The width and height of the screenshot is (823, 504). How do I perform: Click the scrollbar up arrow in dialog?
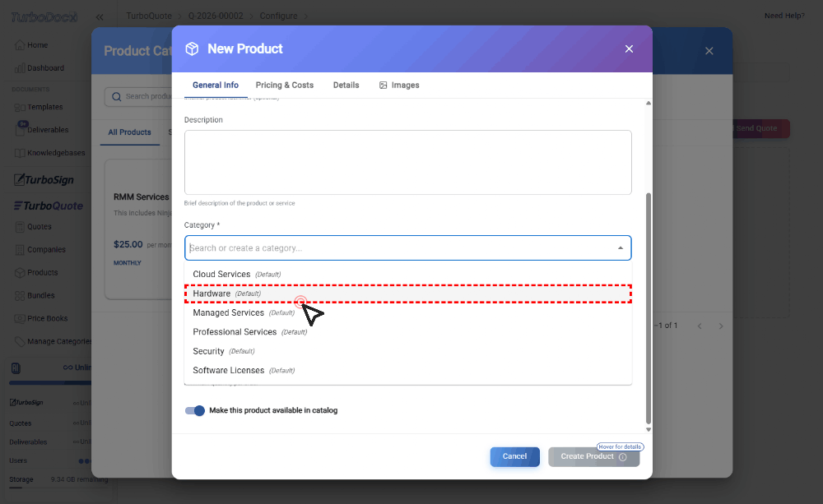(649, 104)
